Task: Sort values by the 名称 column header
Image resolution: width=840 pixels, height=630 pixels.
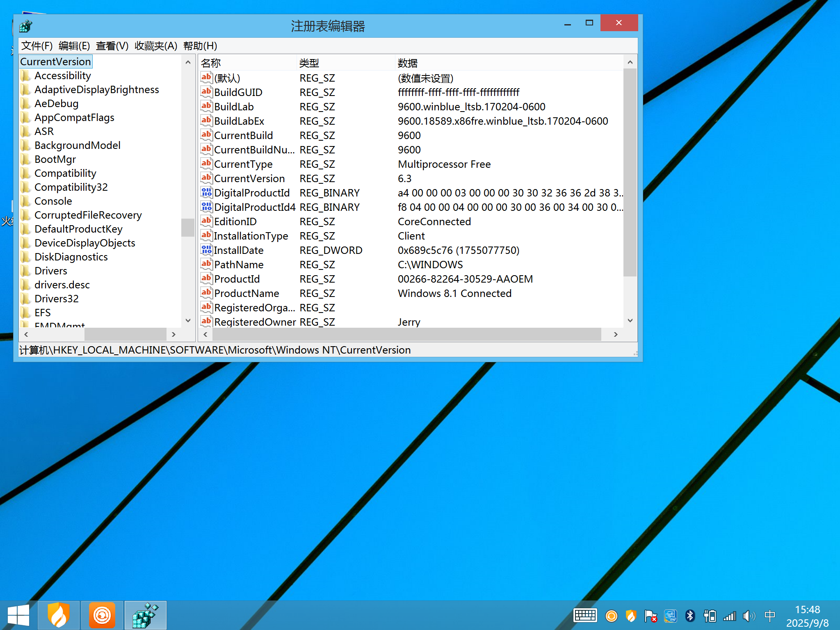Action: point(247,63)
